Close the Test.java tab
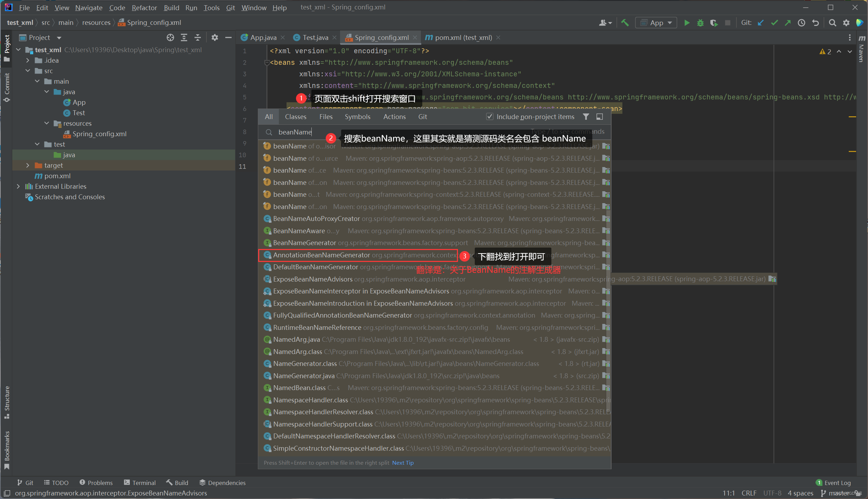This screenshot has width=868, height=499. click(x=334, y=37)
